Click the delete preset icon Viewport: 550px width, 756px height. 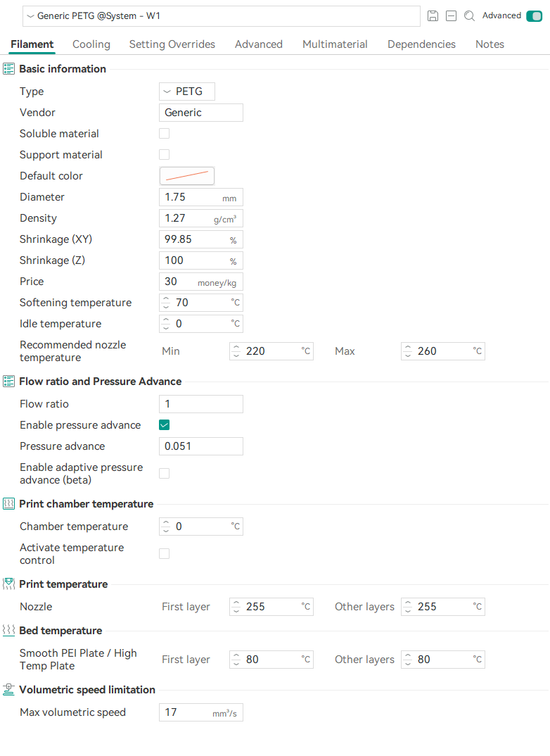click(x=452, y=16)
